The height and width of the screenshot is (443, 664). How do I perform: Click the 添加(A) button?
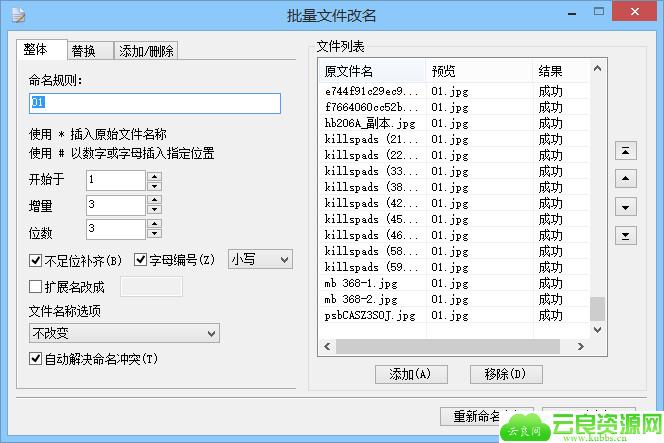pos(410,374)
